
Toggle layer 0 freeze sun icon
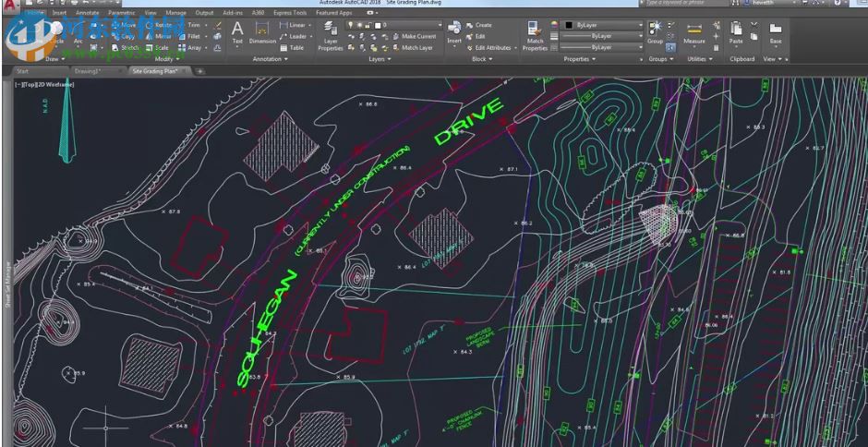pyautogui.click(x=359, y=25)
